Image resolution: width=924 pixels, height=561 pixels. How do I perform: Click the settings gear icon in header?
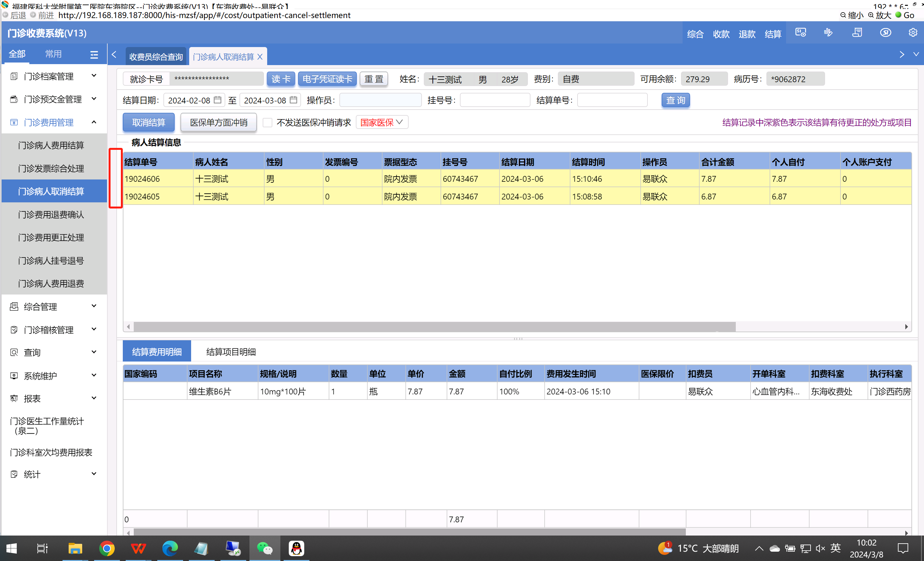click(912, 33)
